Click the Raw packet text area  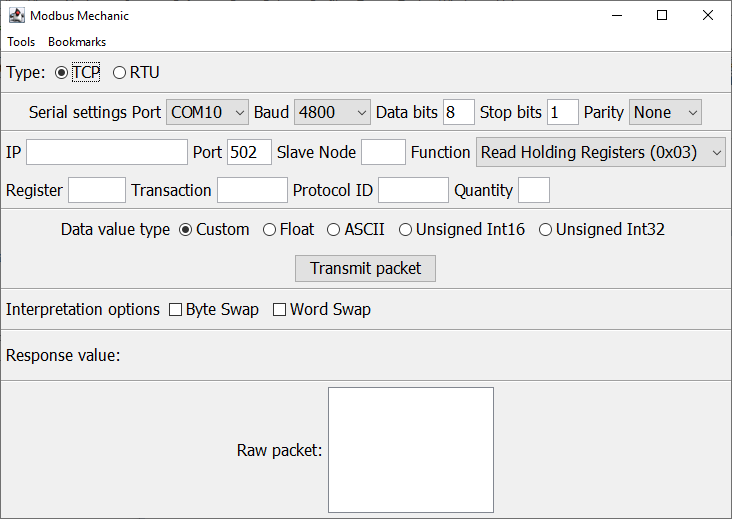pos(411,450)
